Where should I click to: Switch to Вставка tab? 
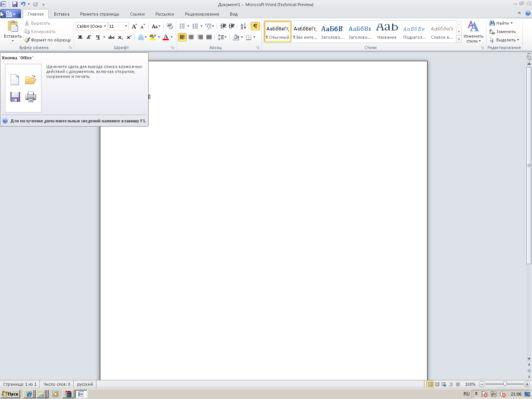(x=62, y=14)
